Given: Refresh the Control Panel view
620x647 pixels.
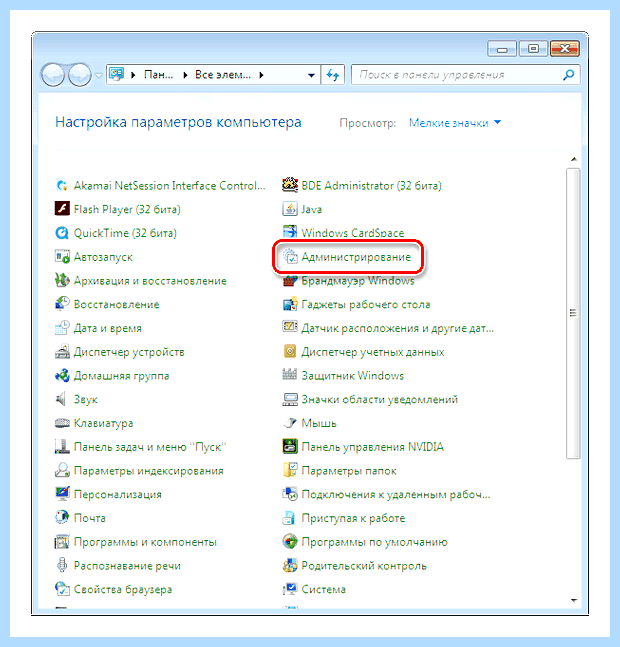Looking at the screenshot, I should tap(332, 75).
